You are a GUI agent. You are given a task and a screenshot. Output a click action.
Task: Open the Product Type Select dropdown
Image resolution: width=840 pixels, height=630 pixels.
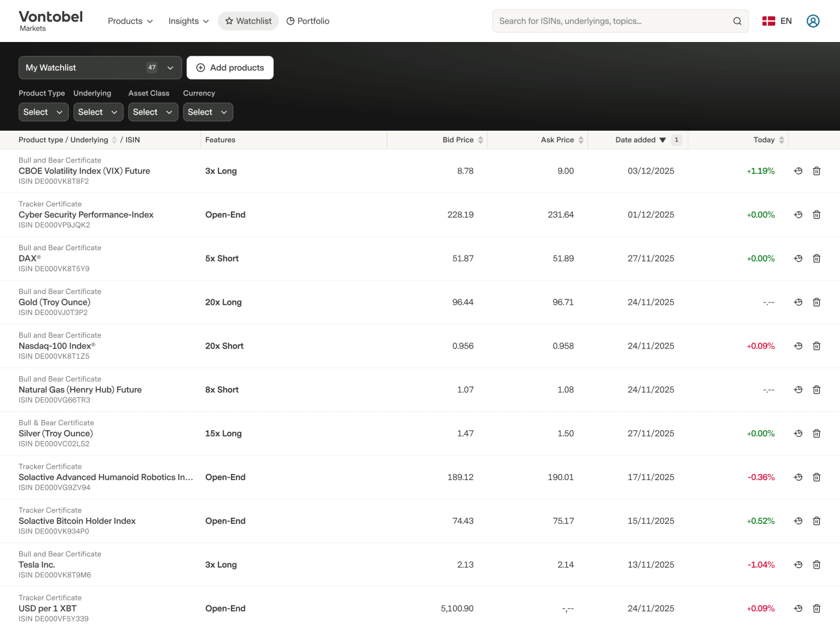(x=43, y=112)
